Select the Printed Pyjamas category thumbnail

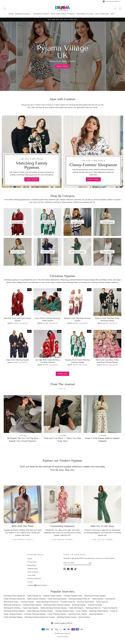coord(107,222)
